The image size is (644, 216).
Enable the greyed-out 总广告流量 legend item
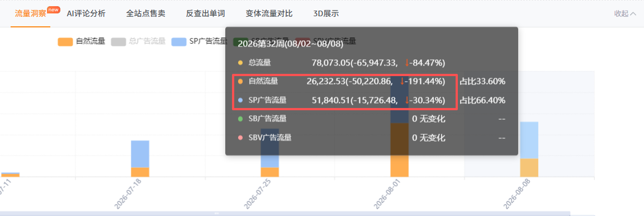click(138, 41)
